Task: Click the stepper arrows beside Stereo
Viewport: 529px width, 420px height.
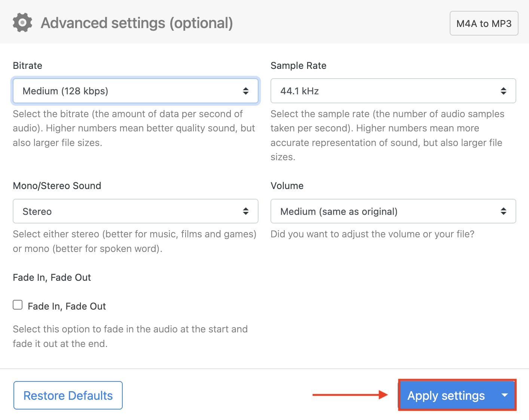Action: (246, 211)
